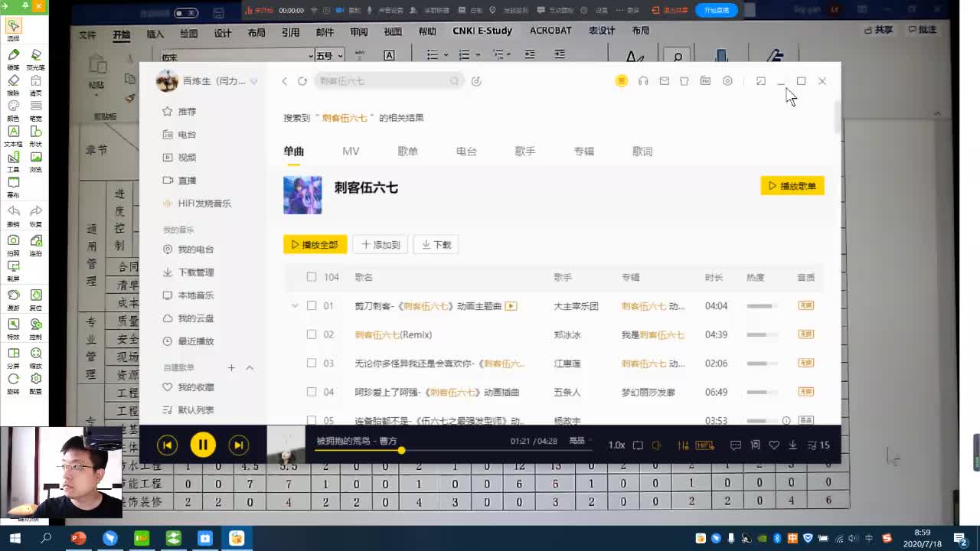Viewport: 980px width, 551px height.
Task: Tick the select-all checkbox in list header
Action: pyautogui.click(x=312, y=277)
